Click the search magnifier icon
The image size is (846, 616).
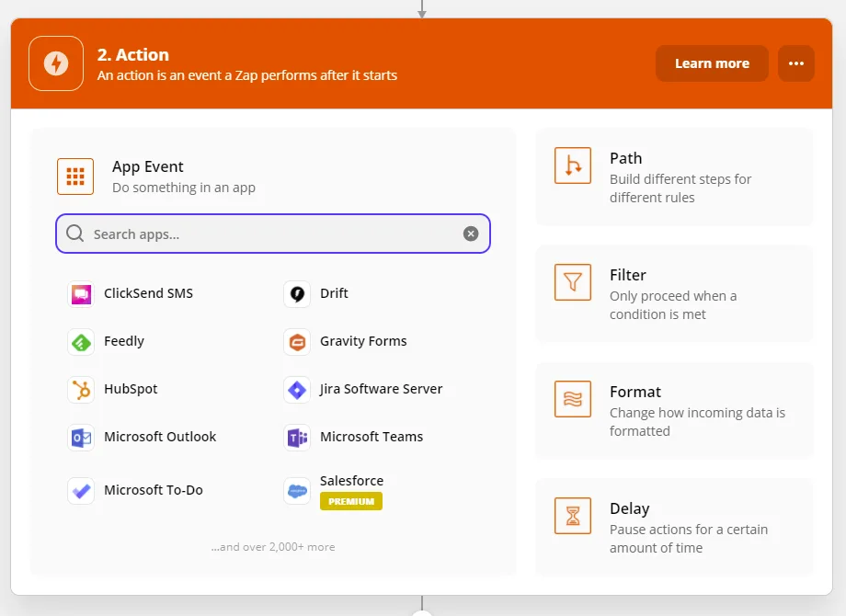[75, 233]
